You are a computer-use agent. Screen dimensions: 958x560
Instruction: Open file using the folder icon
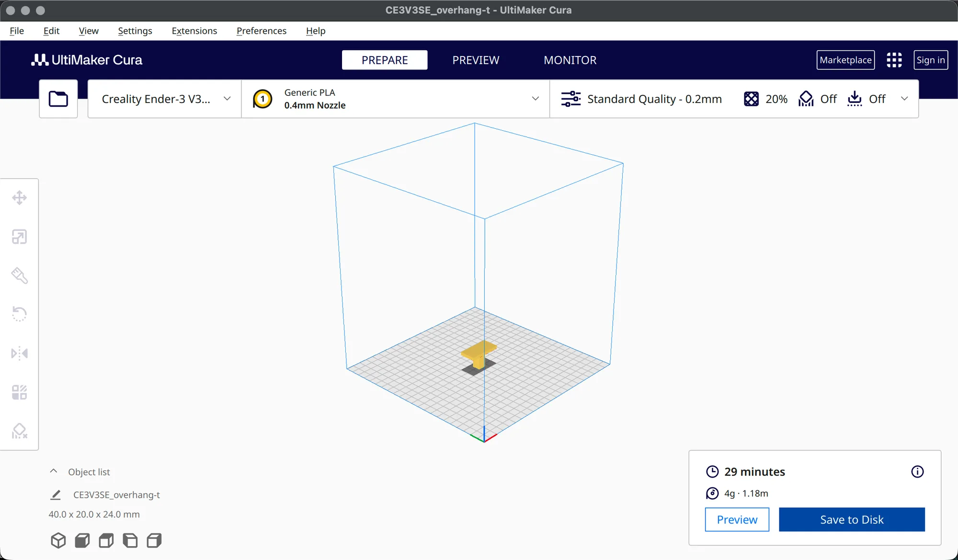pos(58,99)
